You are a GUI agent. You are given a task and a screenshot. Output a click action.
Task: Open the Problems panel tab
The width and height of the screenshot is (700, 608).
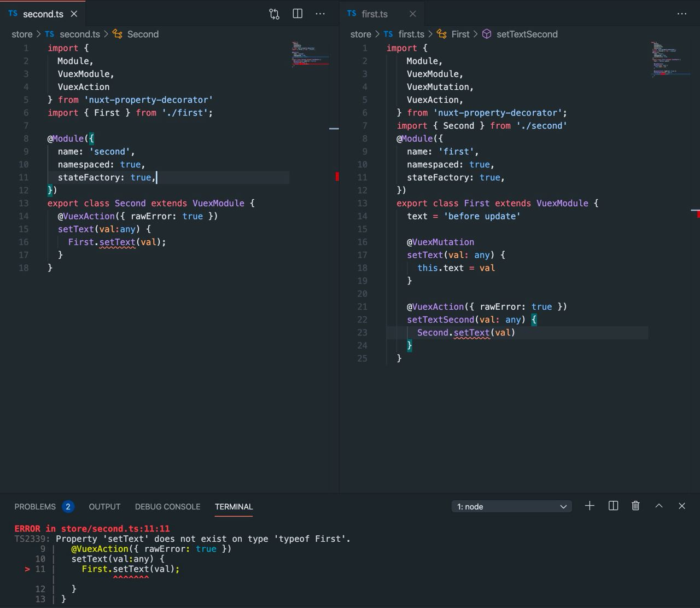pos(35,507)
